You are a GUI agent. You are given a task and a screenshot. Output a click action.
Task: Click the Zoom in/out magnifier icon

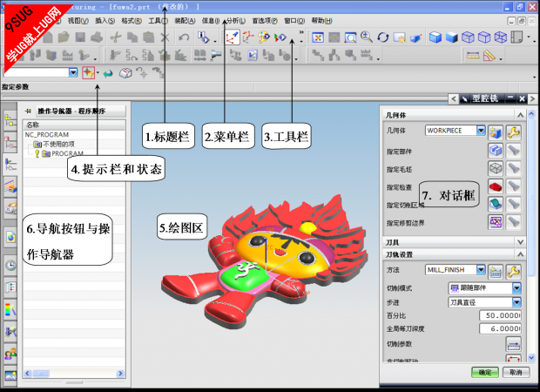click(367, 37)
